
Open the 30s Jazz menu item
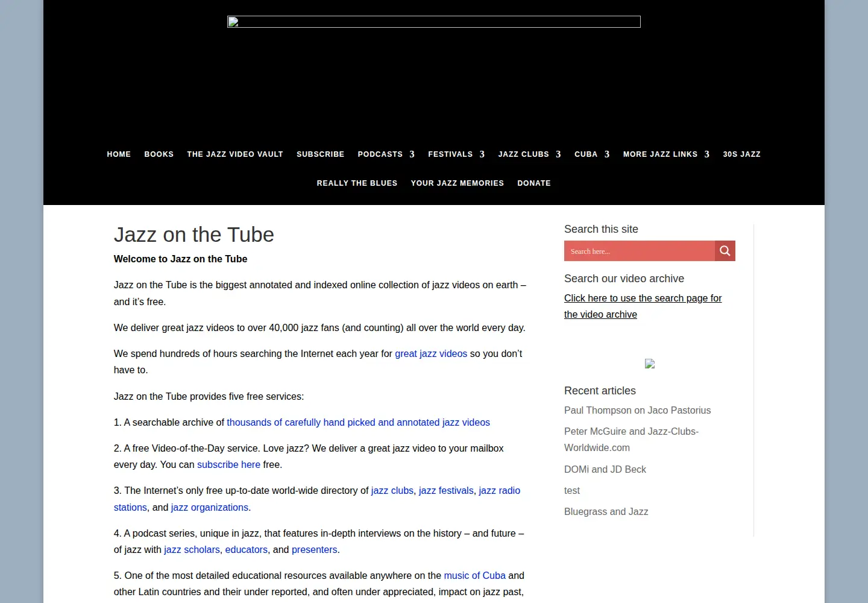coord(742,154)
